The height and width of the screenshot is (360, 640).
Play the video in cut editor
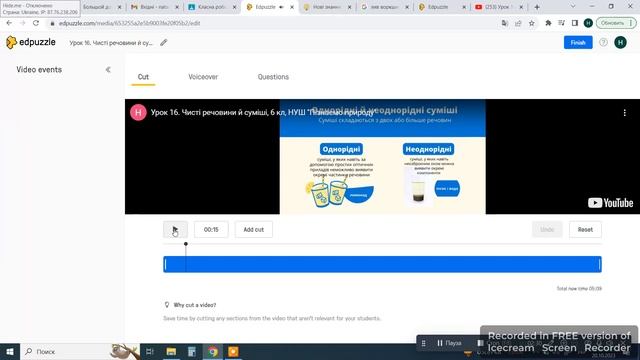tap(175, 229)
